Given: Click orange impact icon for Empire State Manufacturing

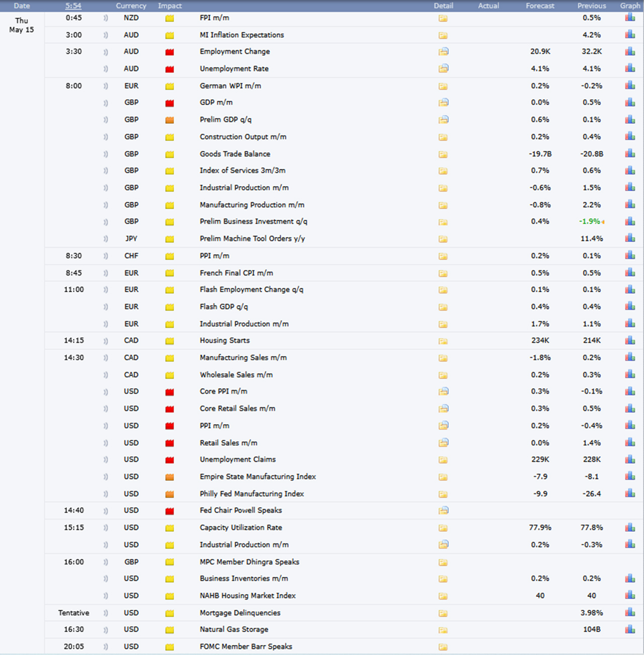Looking at the screenshot, I should pyautogui.click(x=170, y=477).
